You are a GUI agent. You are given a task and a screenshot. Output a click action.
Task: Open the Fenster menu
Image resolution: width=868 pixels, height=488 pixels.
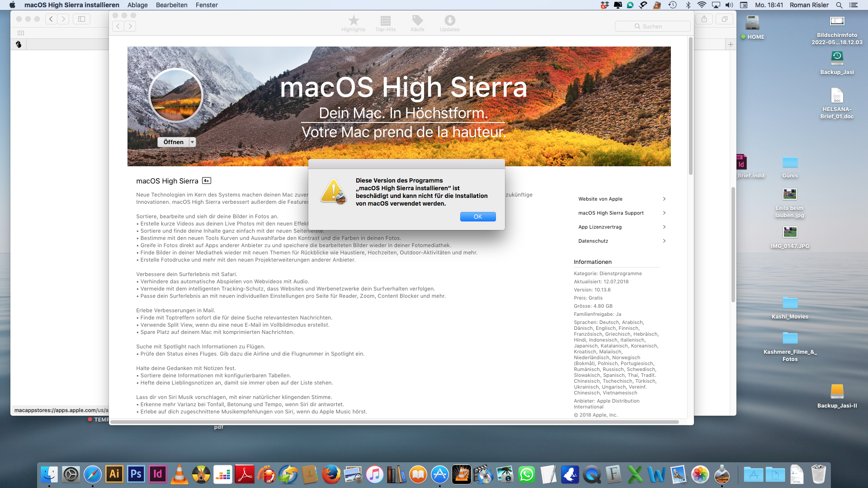tap(207, 5)
